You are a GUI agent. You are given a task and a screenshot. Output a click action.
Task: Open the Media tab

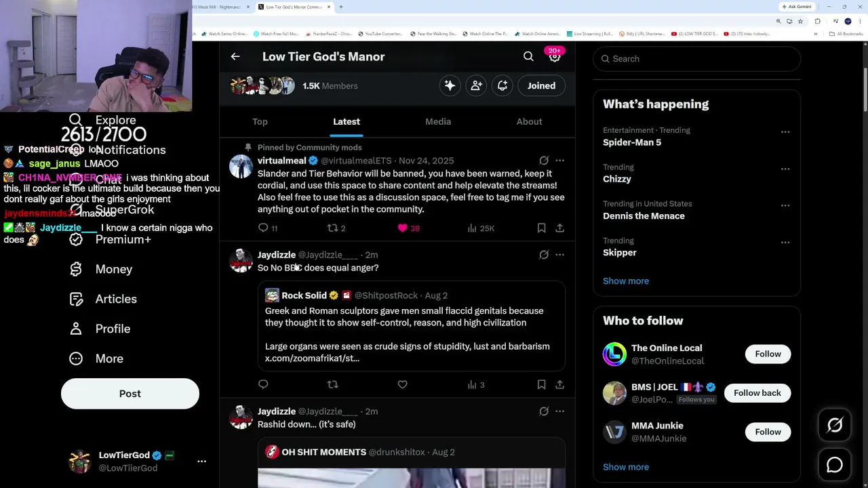point(438,122)
